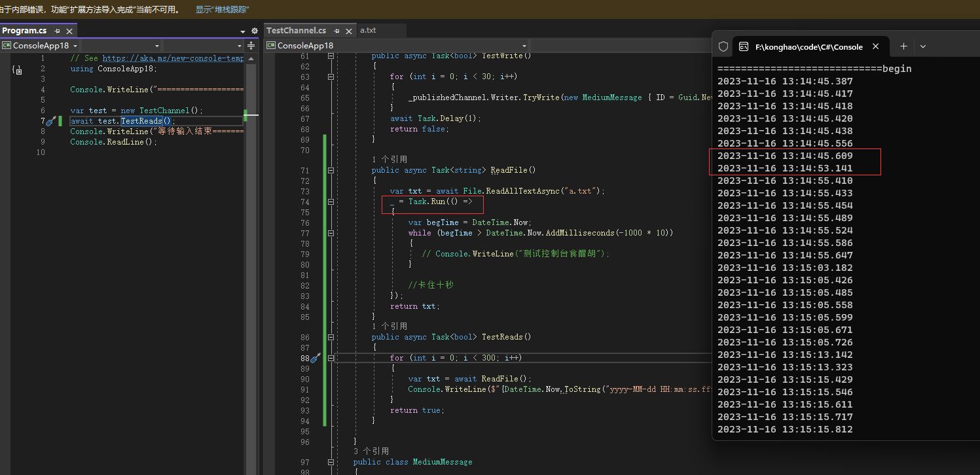
Task: Click the shield icon in the terminal title bar
Action: coord(723,46)
